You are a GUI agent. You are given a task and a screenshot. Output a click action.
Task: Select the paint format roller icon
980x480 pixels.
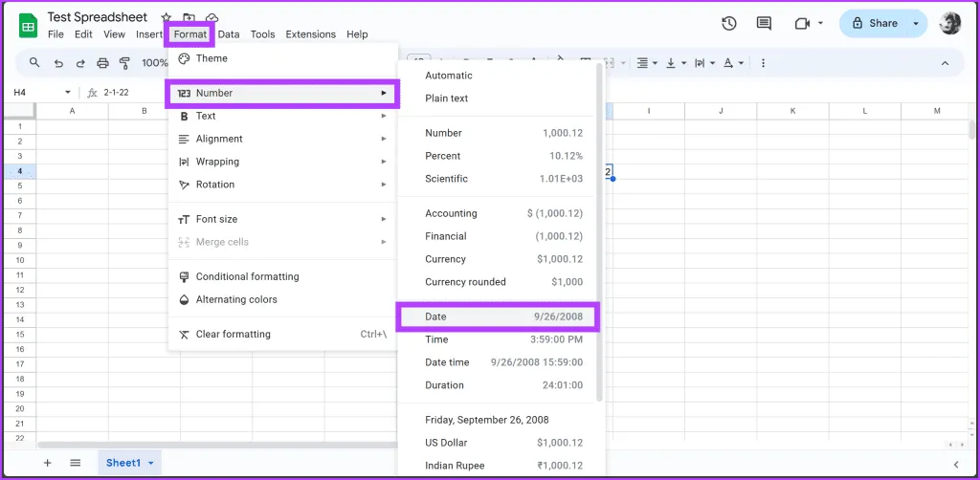(124, 63)
